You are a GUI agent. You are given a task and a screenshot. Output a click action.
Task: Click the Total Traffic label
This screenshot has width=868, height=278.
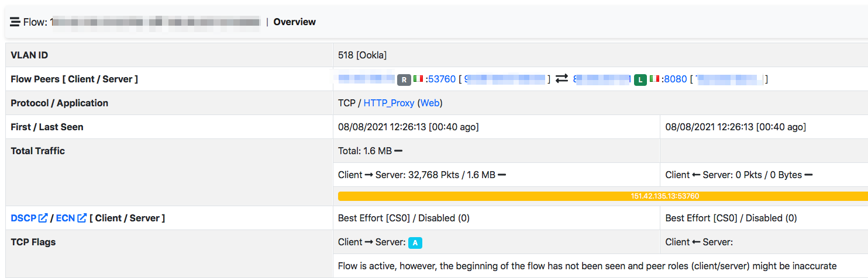(38, 151)
